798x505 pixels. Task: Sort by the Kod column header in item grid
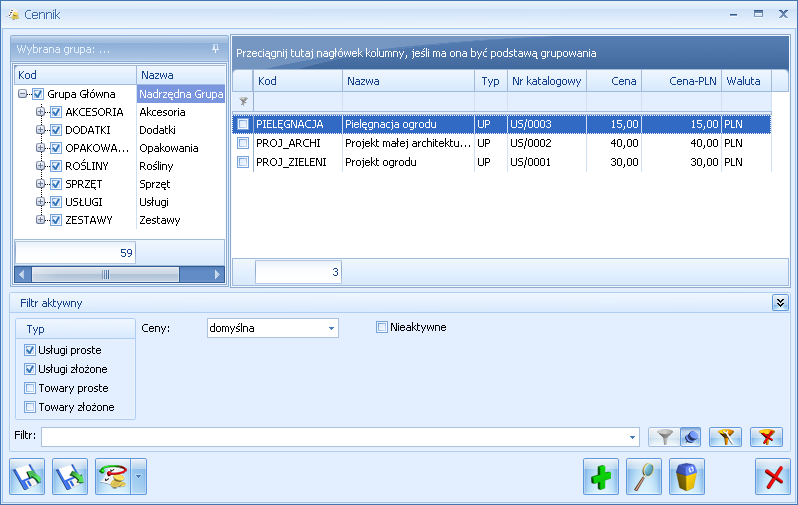298,81
